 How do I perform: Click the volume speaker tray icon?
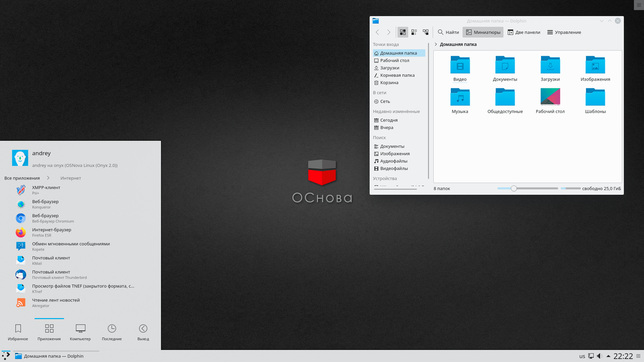[599, 356]
